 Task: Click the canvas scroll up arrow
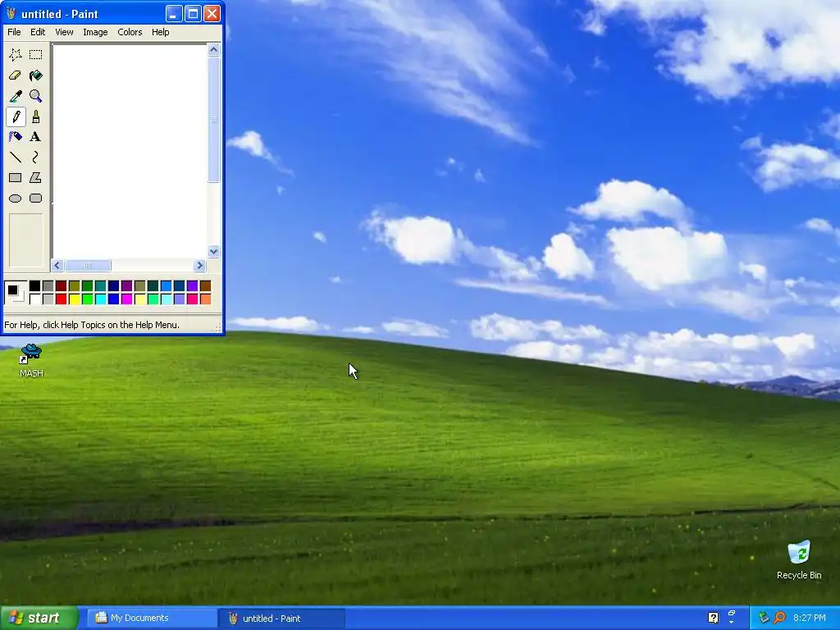(214, 50)
